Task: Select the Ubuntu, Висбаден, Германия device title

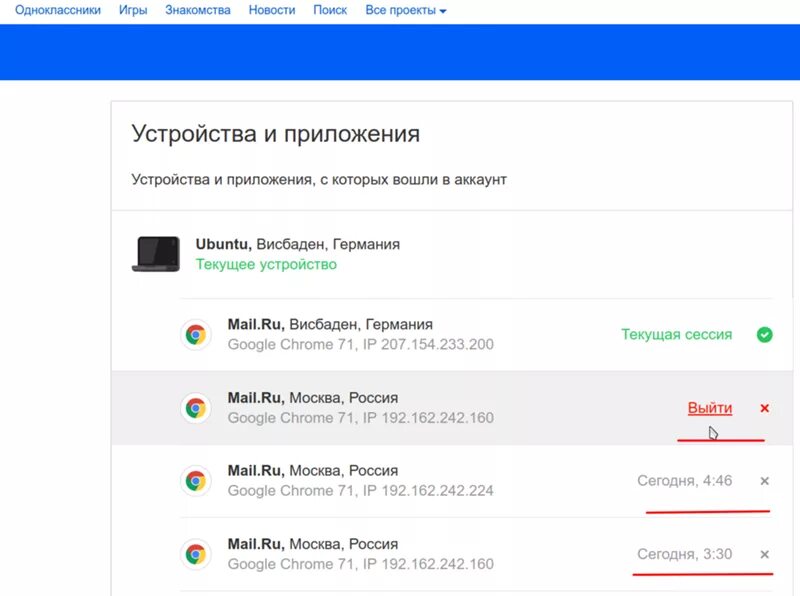Action: point(297,244)
